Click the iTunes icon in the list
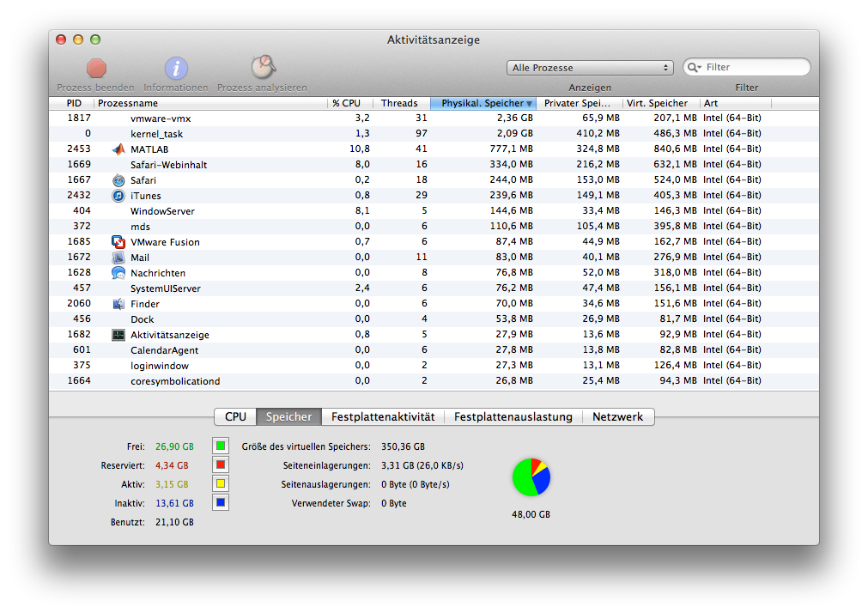 (x=118, y=196)
